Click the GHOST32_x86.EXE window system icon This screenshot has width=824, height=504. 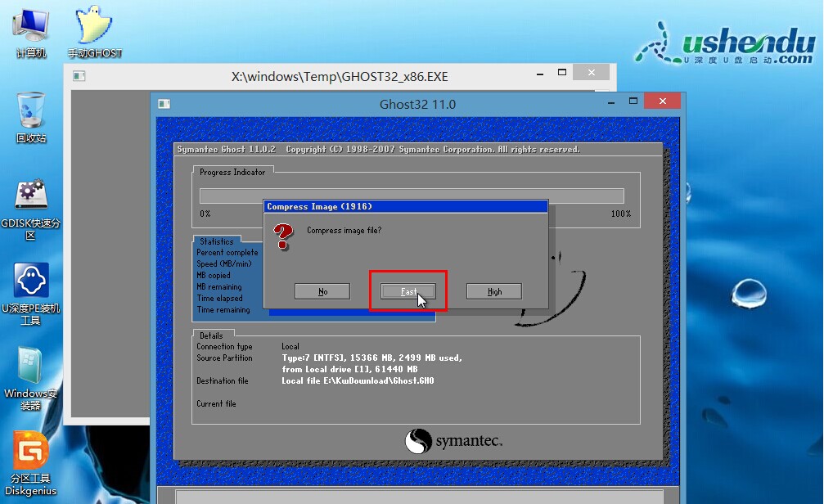point(79,76)
